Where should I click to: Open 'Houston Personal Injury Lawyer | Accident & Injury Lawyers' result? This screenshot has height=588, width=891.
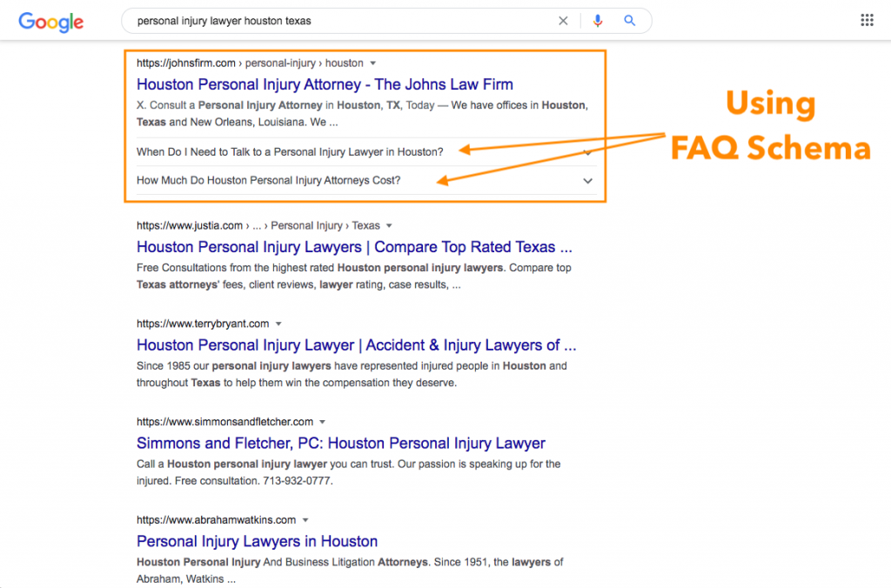coord(356,345)
